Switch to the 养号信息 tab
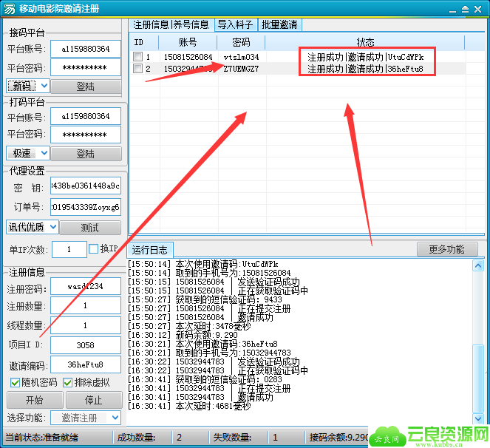 click(x=191, y=24)
